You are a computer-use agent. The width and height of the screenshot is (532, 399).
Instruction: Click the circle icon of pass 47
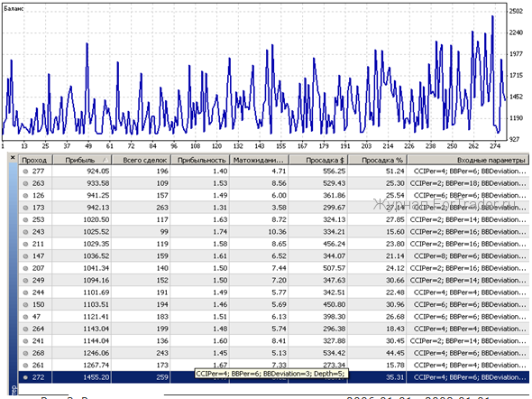(x=25, y=317)
